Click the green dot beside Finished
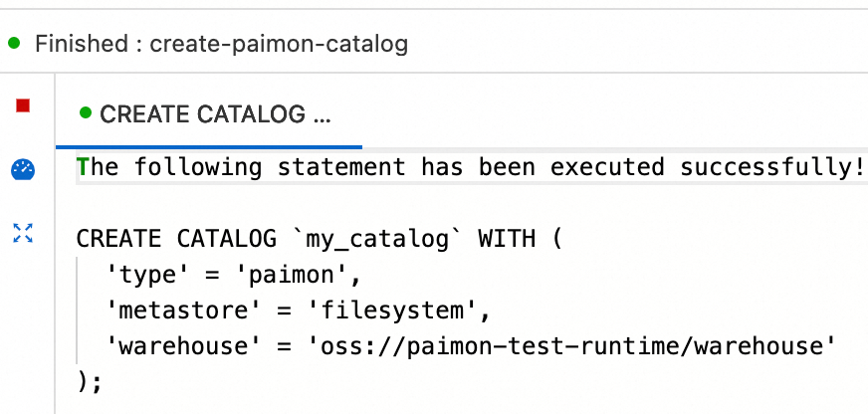 [14, 44]
